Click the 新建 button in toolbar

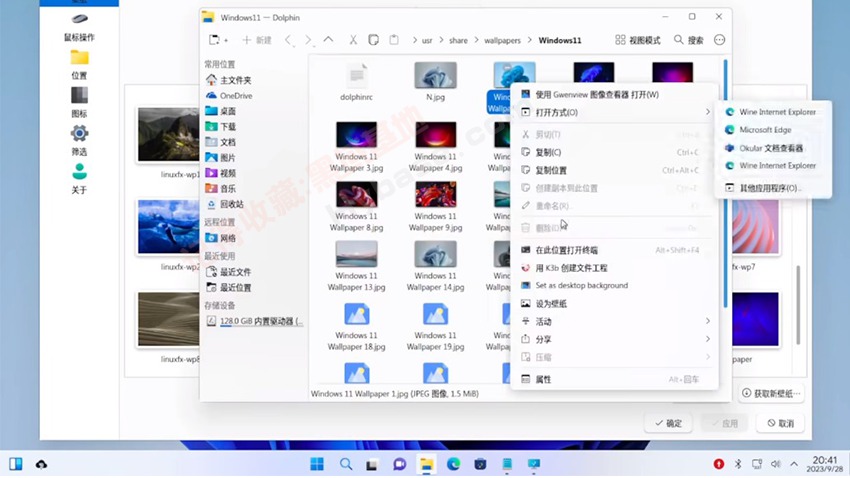pos(256,40)
